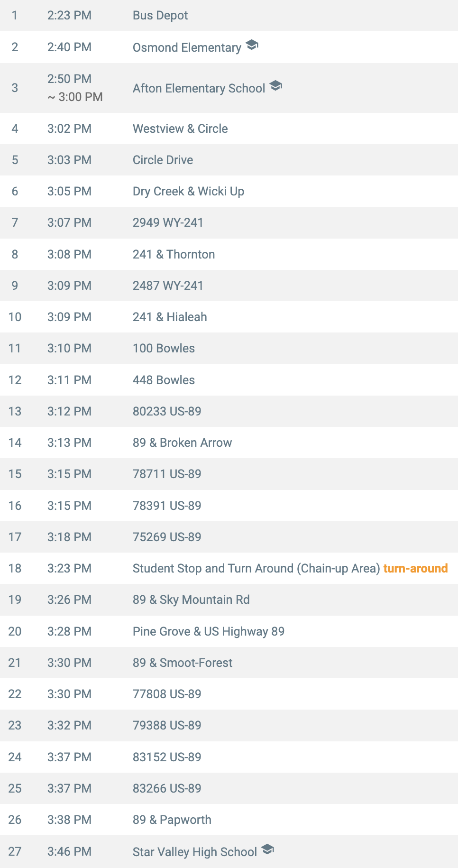Click the Student Stop and Turn Around entry

[x=256, y=568]
